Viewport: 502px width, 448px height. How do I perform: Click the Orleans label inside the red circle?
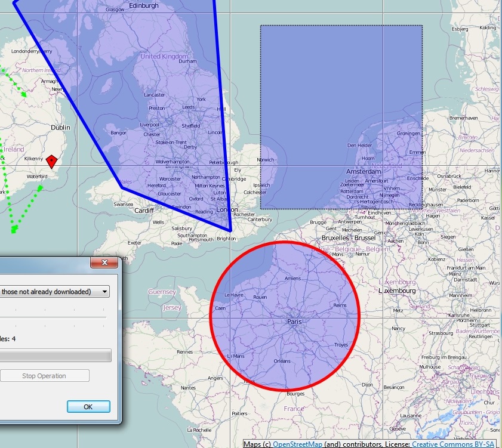point(282,361)
